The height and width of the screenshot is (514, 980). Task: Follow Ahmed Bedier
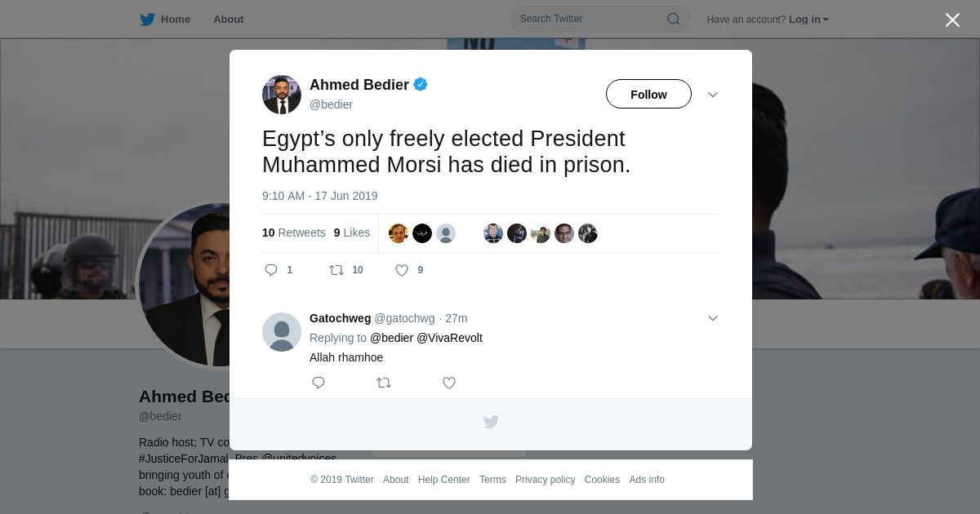point(648,95)
